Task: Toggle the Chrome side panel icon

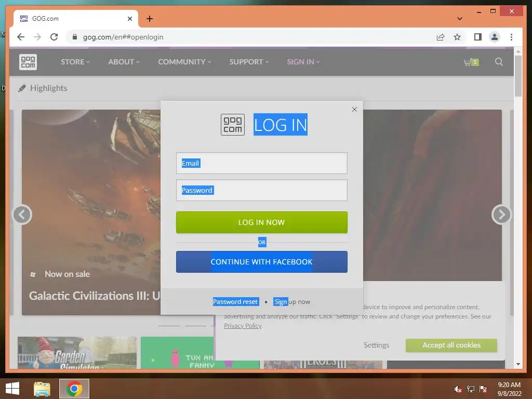Action: tap(478, 37)
